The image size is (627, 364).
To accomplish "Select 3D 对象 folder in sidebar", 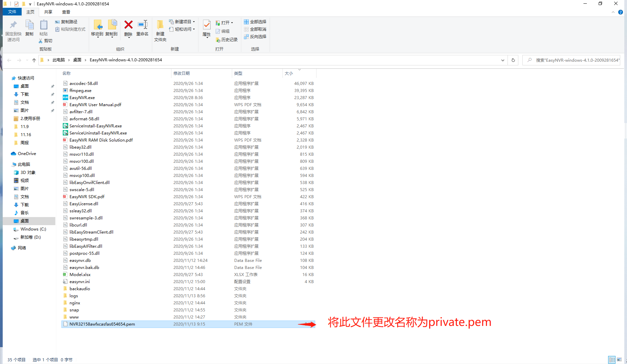I will (28, 173).
